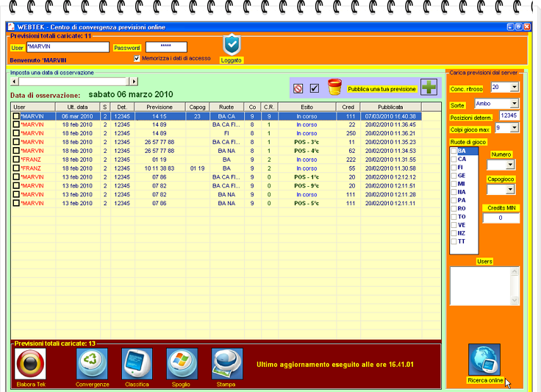Image resolution: width=541 pixels, height=392 pixels.
Task: Click the date slider right arrow
Action: 134,82
